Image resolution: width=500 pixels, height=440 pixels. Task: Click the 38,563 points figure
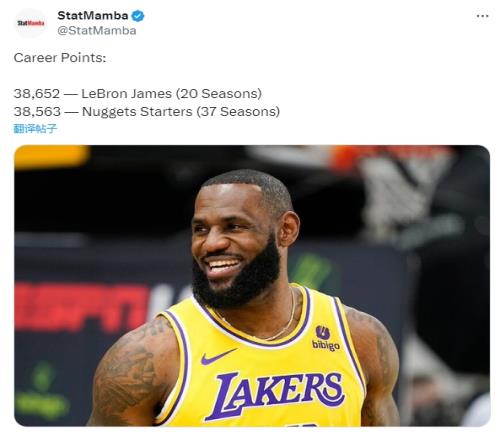click(37, 112)
